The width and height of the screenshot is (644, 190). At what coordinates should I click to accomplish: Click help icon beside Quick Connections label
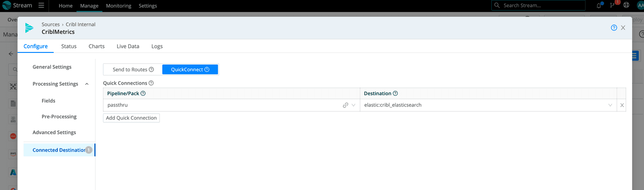coord(151,83)
